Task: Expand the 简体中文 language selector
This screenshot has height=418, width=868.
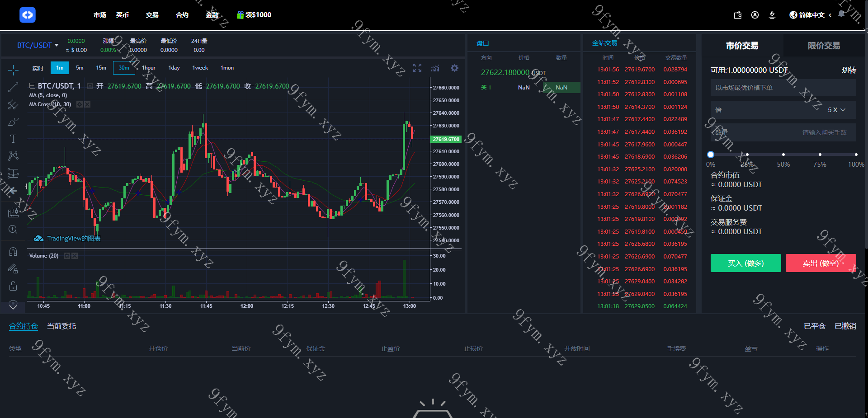Action: 815,15
